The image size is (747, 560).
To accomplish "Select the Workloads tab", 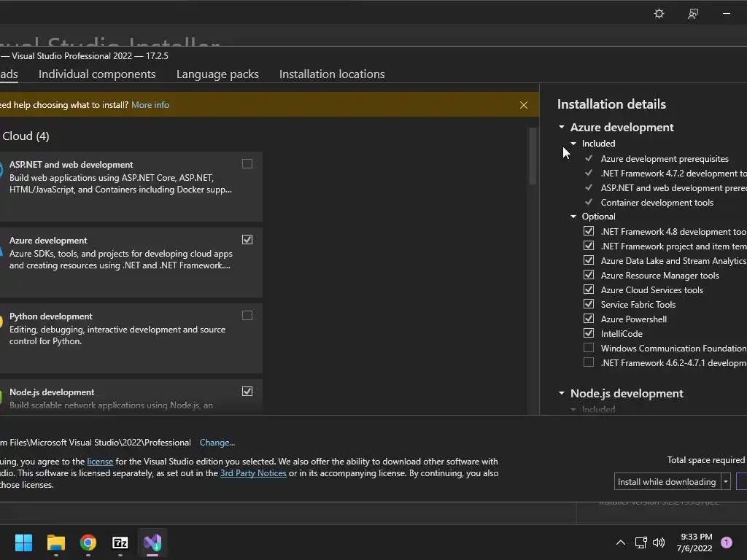I will [9, 74].
